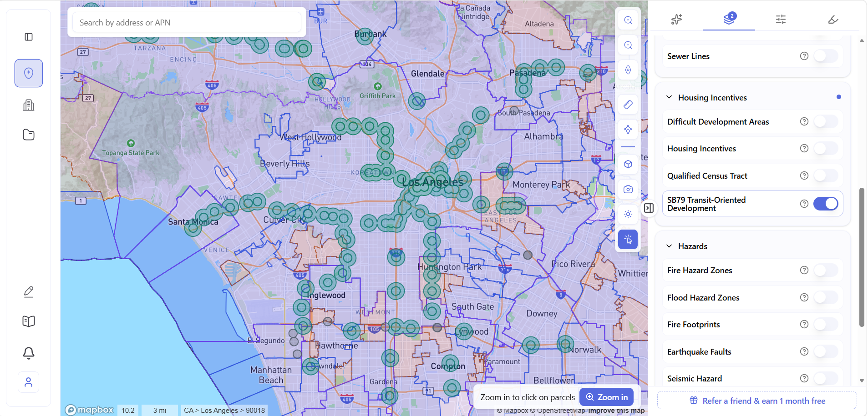Show help for Sewer Lines
This screenshot has width=868, height=416.
[804, 56]
